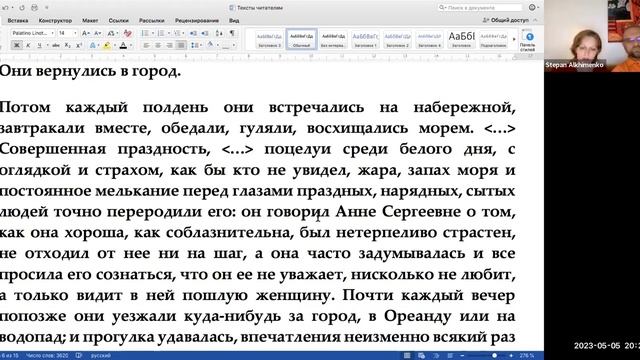Image resolution: width=640 pixels, height=360 pixels.
Task: Apply superscript formatting X²
Action: pyautogui.click(x=79, y=45)
